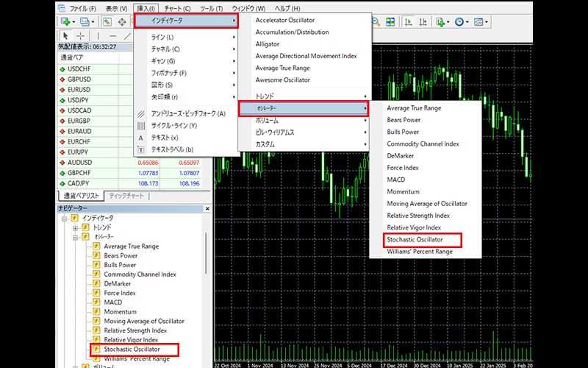
Task: Click the AUDUSD bid price 0.65086
Action: [148, 163]
